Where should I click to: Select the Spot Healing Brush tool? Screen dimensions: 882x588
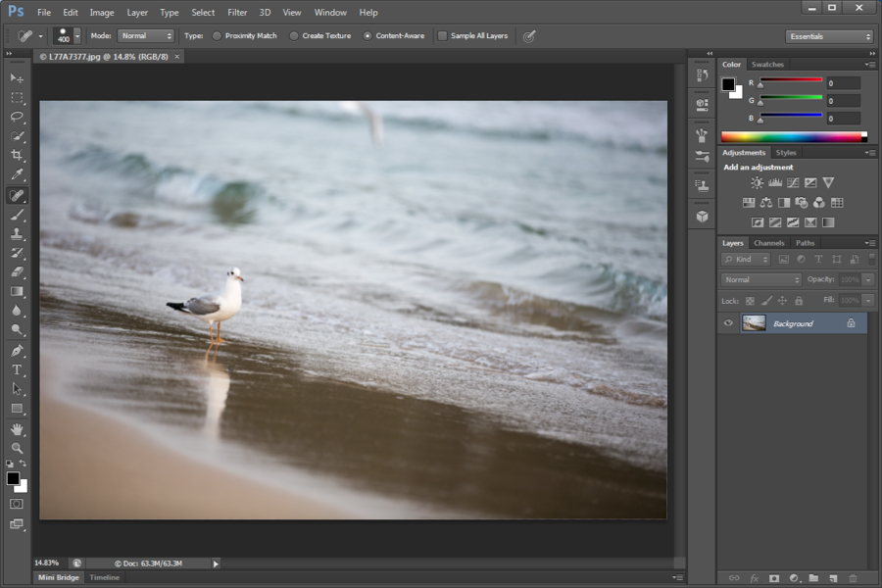click(x=17, y=195)
